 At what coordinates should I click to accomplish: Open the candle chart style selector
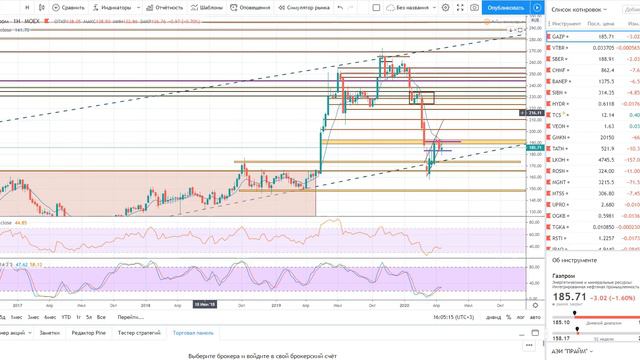point(42,7)
